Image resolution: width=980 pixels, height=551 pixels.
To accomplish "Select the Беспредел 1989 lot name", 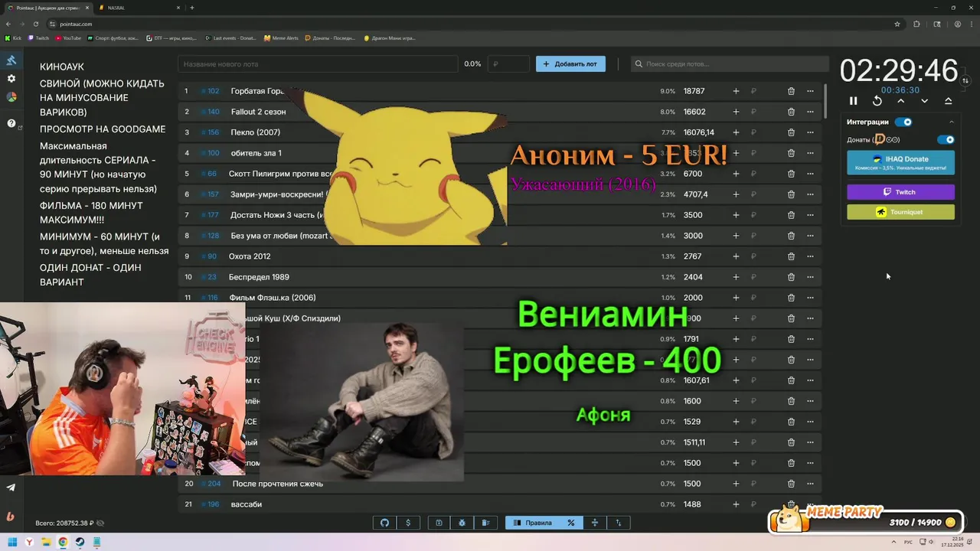I will click(259, 277).
